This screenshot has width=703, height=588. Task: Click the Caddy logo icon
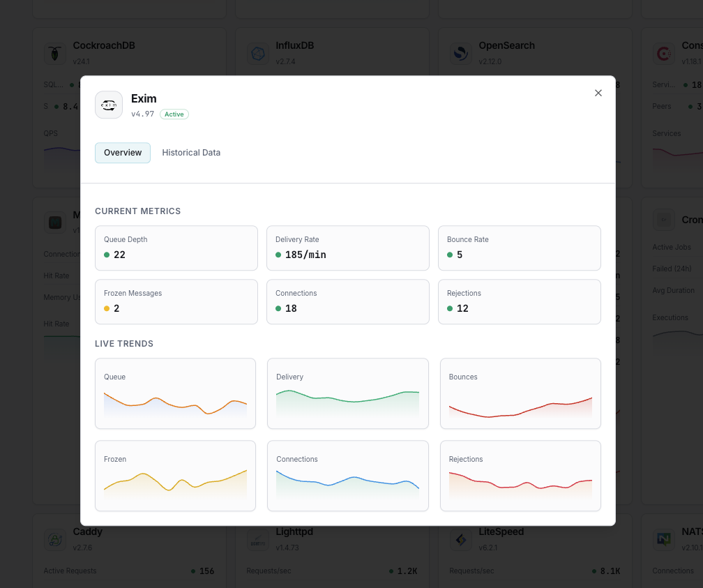pos(54,539)
